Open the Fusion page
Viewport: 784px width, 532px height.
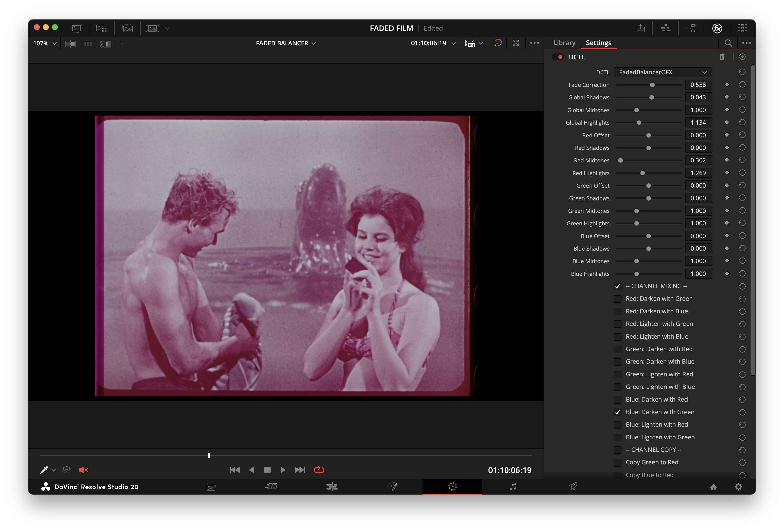393,487
